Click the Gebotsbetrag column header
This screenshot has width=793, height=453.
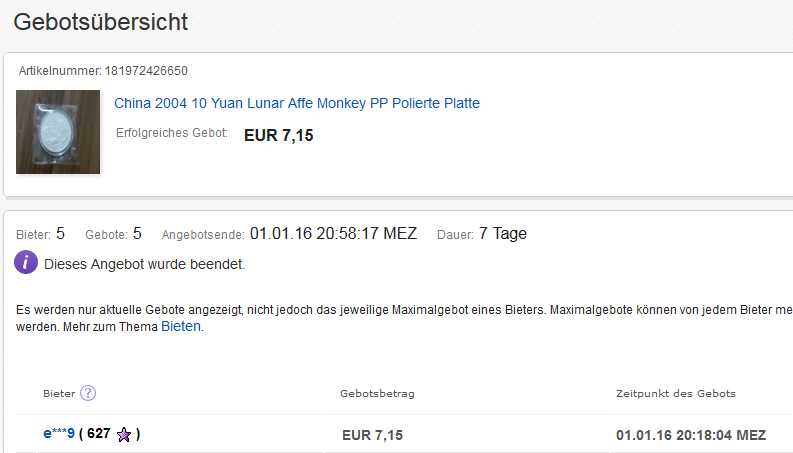377,393
